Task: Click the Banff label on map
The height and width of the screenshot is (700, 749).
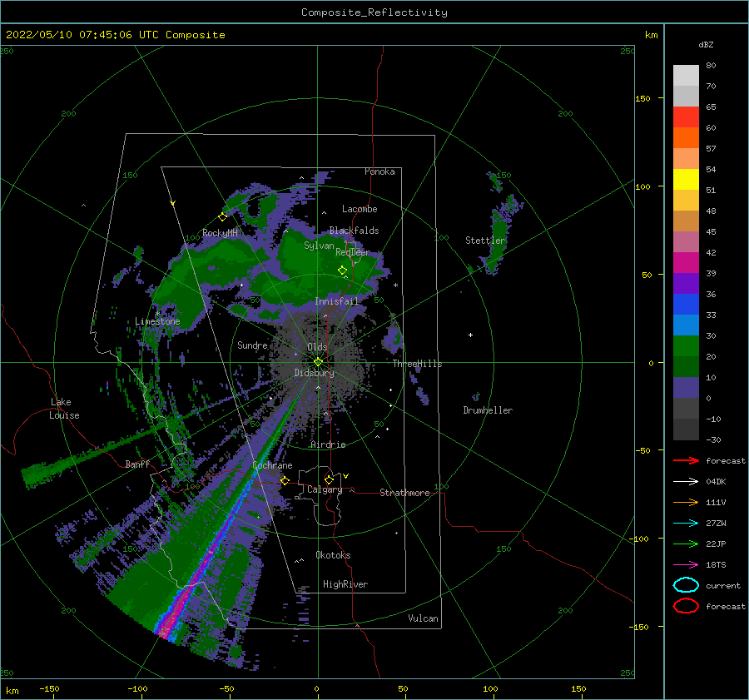Action: (x=137, y=464)
